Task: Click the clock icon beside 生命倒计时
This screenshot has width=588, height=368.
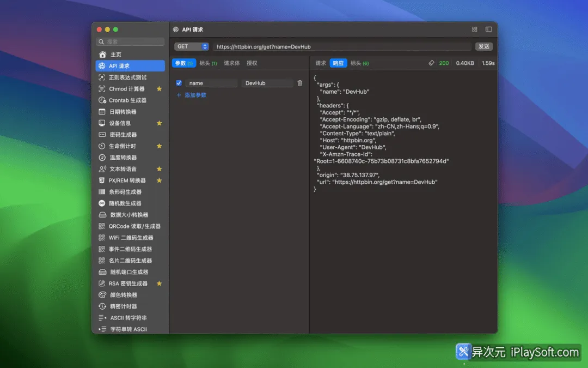Action: pyautogui.click(x=102, y=146)
